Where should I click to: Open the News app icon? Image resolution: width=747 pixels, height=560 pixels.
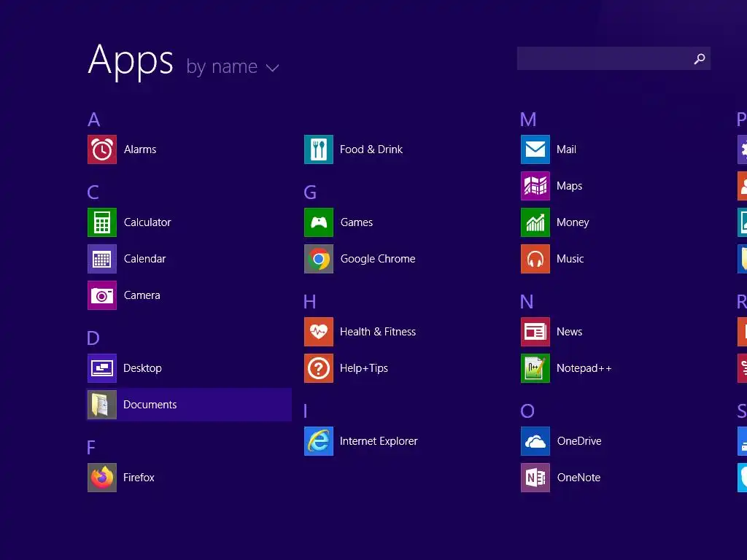tap(535, 332)
